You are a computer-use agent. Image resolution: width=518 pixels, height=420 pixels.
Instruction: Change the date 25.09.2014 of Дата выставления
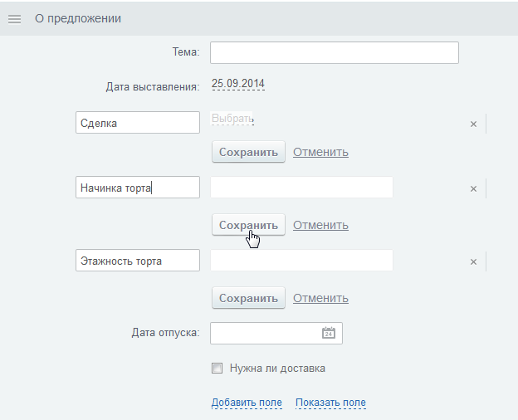click(238, 83)
